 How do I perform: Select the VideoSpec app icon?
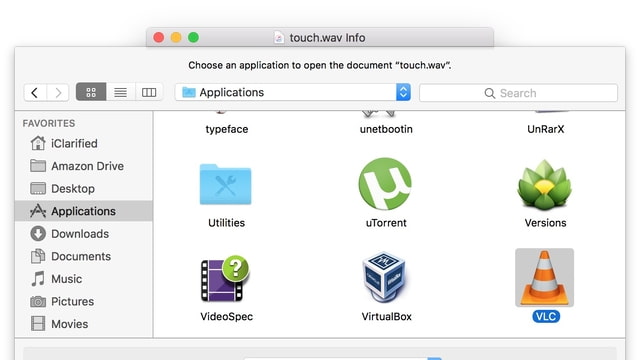[x=225, y=279]
